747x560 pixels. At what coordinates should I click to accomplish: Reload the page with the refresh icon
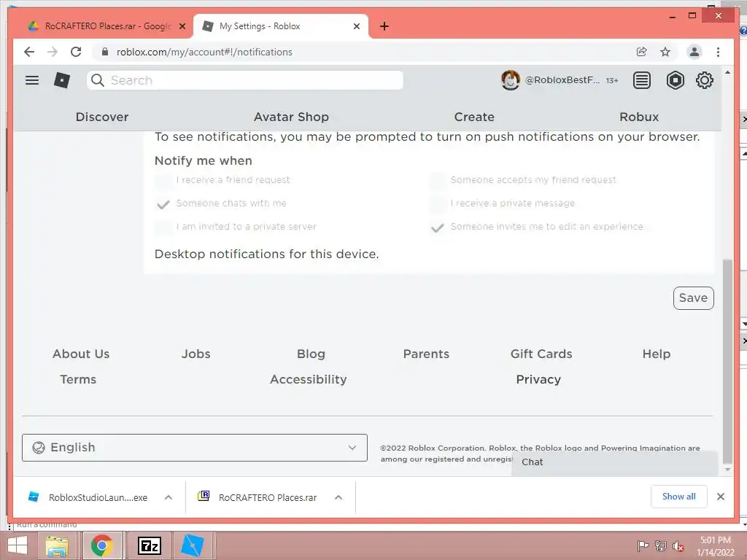tap(76, 52)
